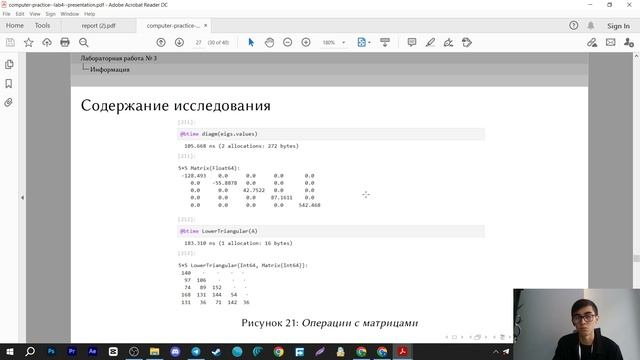The image size is (640, 360).
Task: Close the computer-practice document tab
Action: coord(206,25)
